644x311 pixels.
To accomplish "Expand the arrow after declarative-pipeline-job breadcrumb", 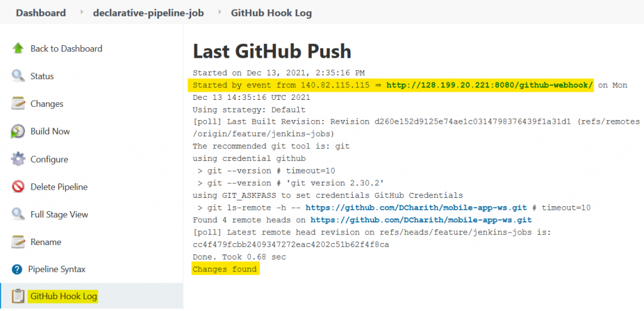I will [220, 13].
